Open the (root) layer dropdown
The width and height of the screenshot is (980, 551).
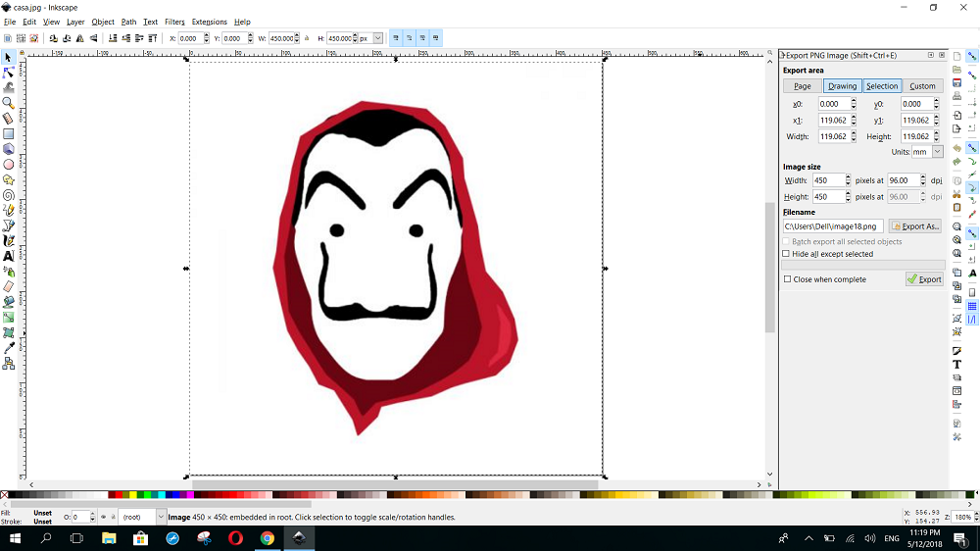pyautogui.click(x=161, y=518)
